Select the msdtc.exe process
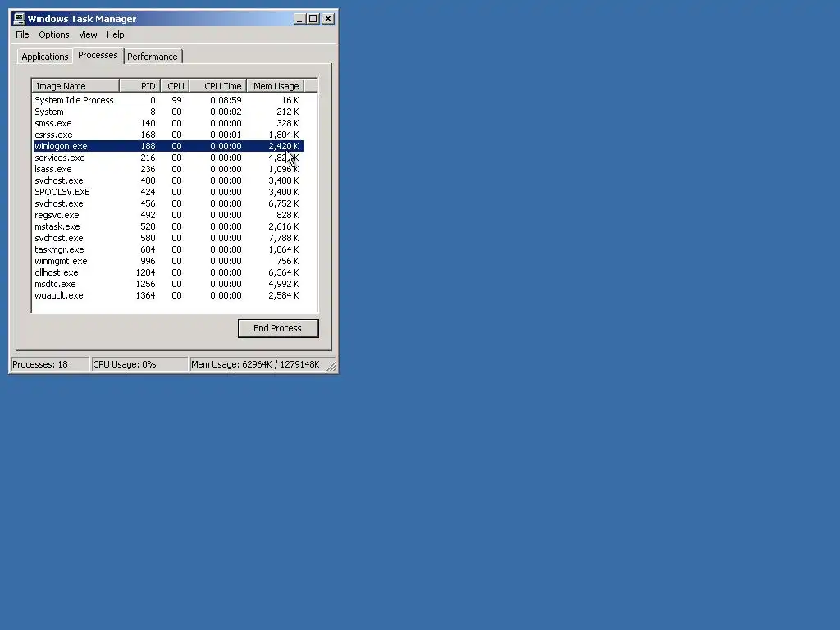Image resolution: width=840 pixels, height=630 pixels. [x=168, y=285]
